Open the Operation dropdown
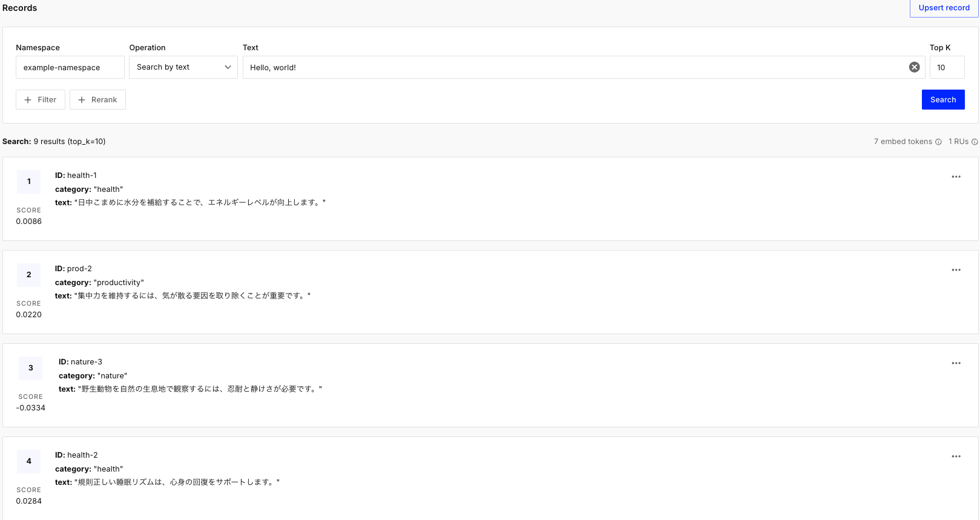The width and height of the screenshot is (980, 520). (183, 67)
